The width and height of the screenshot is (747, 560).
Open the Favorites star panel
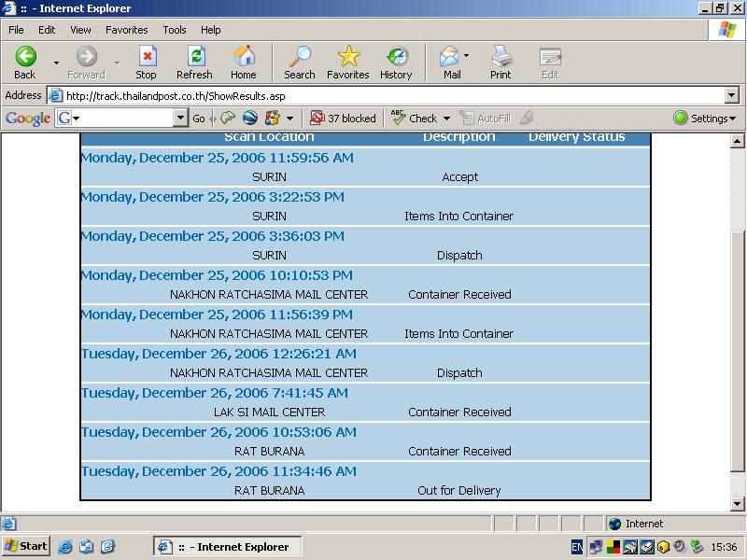[x=347, y=62]
